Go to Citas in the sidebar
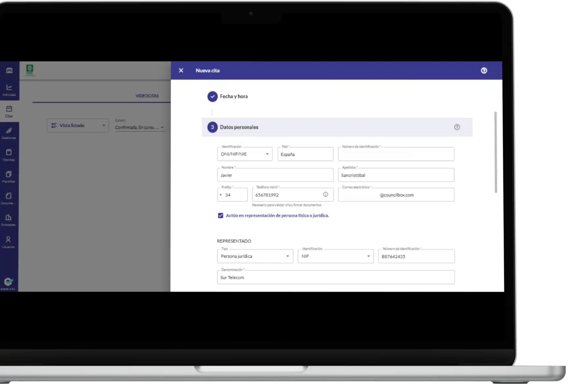 click(9, 111)
